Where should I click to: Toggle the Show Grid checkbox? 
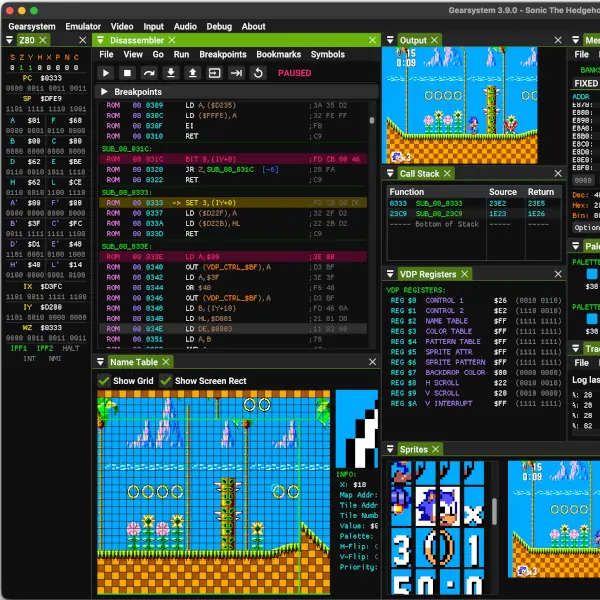(104, 381)
